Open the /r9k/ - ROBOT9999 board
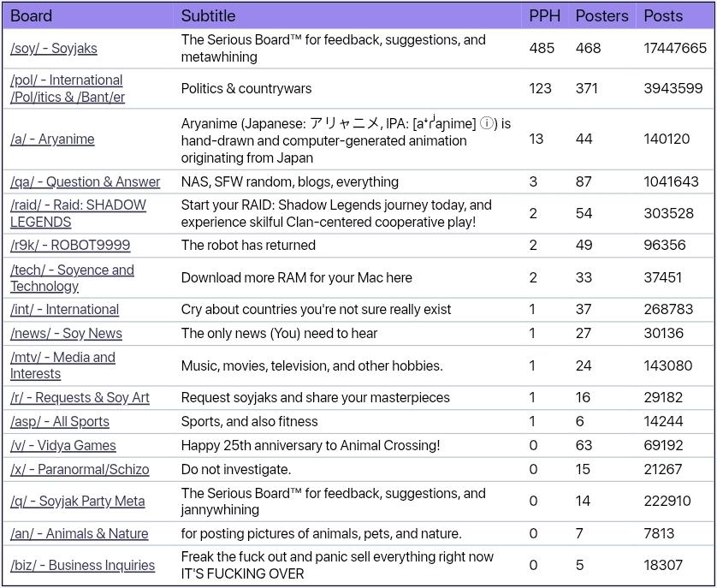 [x=70, y=246]
